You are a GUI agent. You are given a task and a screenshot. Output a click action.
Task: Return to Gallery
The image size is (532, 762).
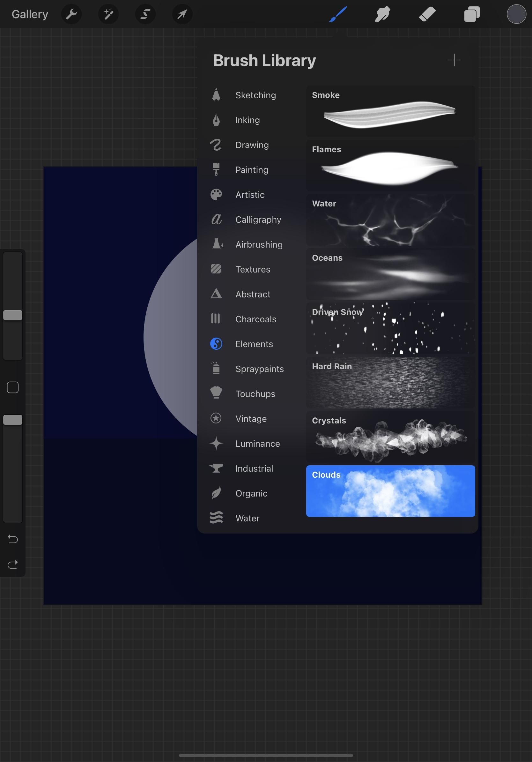pyautogui.click(x=30, y=14)
